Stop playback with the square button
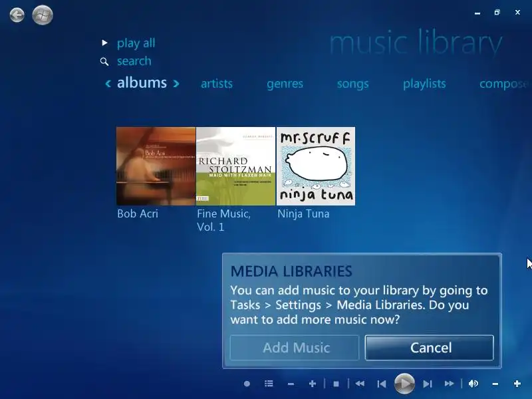Viewport: 532px width, 399px height. (x=336, y=384)
